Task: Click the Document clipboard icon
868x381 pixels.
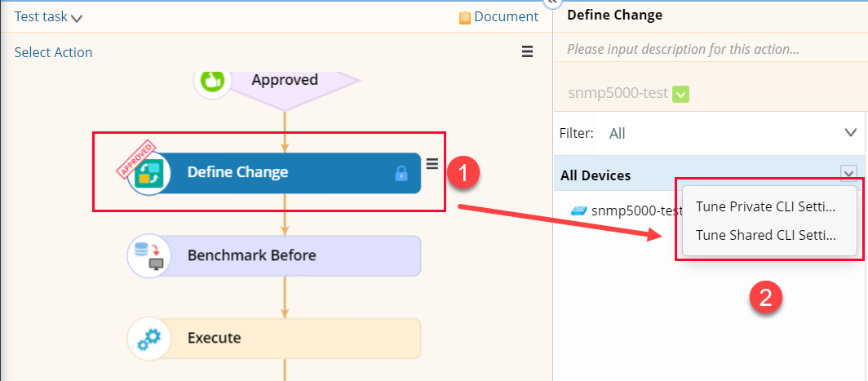Action: pos(465,18)
